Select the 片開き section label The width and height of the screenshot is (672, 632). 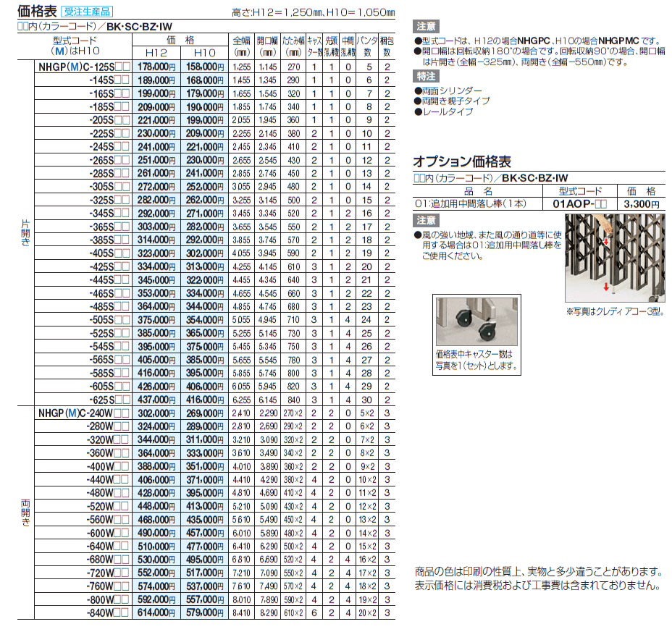pos(25,232)
